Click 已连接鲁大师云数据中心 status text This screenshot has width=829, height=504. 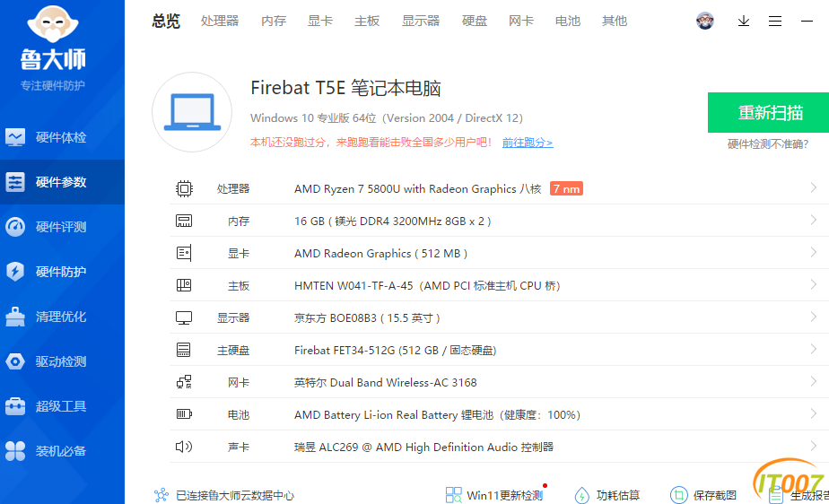point(235,496)
